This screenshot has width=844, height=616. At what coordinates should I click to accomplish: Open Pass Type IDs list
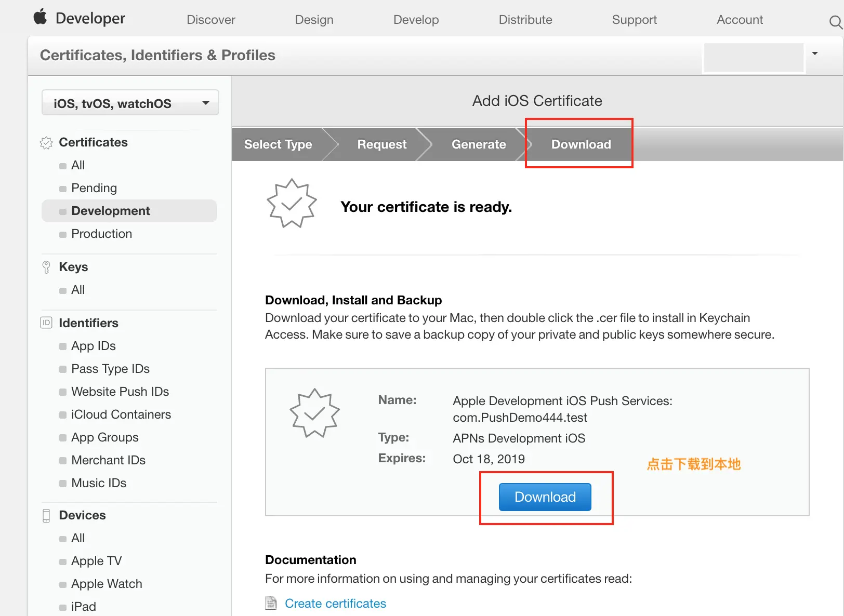point(111,369)
